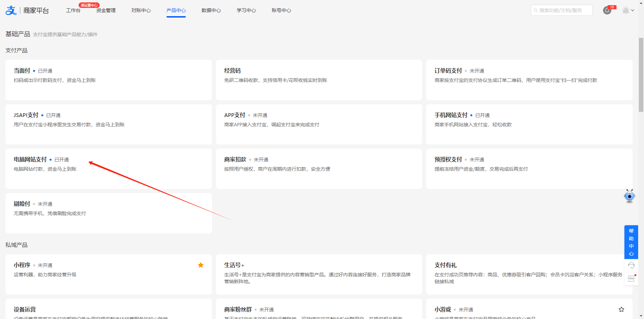Viewport: 644px width, 319px height.
Task: Open the 数据中心 menu tab
Action: [x=211, y=10]
